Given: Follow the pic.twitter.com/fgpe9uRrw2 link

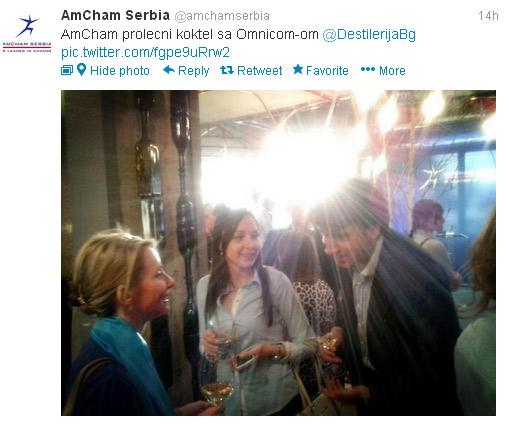Looking at the screenshot, I should [145, 52].
